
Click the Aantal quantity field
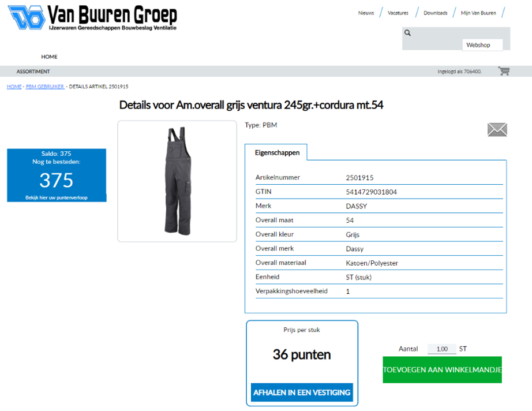click(x=442, y=349)
